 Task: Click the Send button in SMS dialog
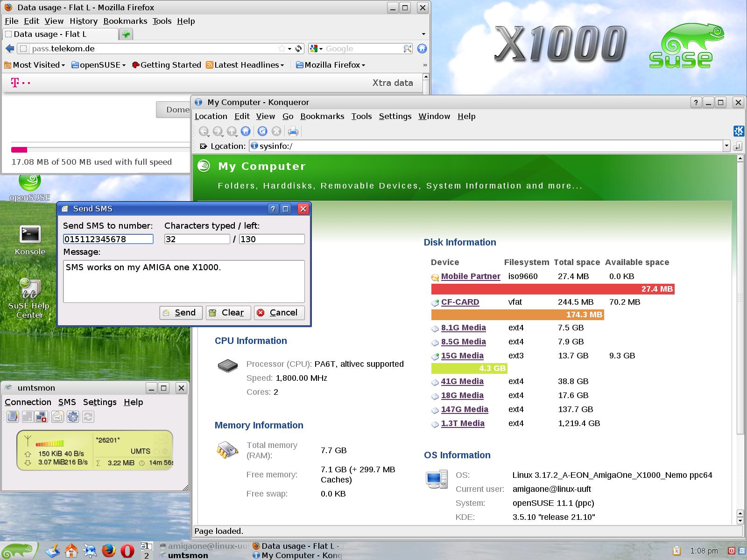181,313
